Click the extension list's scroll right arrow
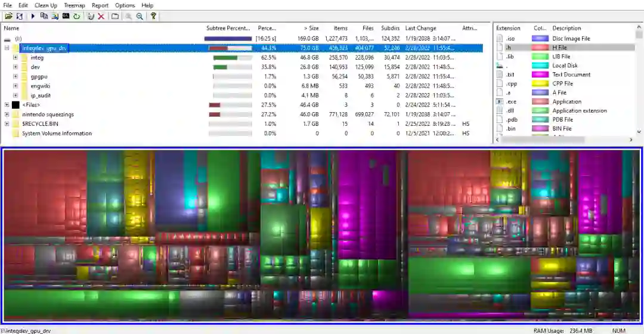644x334 pixels. (x=631, y=140)
